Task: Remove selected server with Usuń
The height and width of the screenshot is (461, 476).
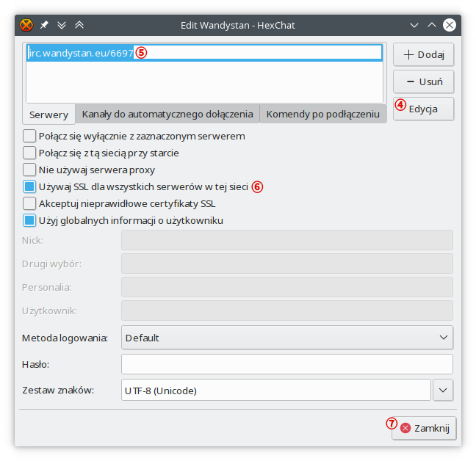Action: (x=424, y=81)
